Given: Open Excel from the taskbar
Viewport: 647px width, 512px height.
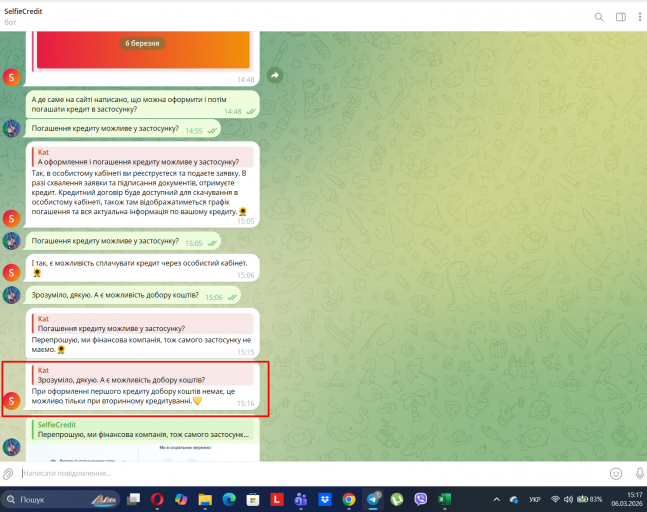Looking at the screenshot, I should coord(444,500).
